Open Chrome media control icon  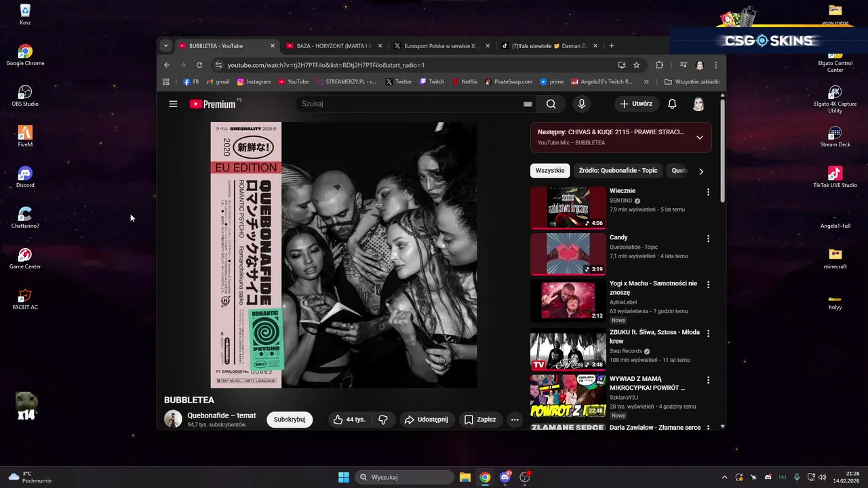[684, 65]
